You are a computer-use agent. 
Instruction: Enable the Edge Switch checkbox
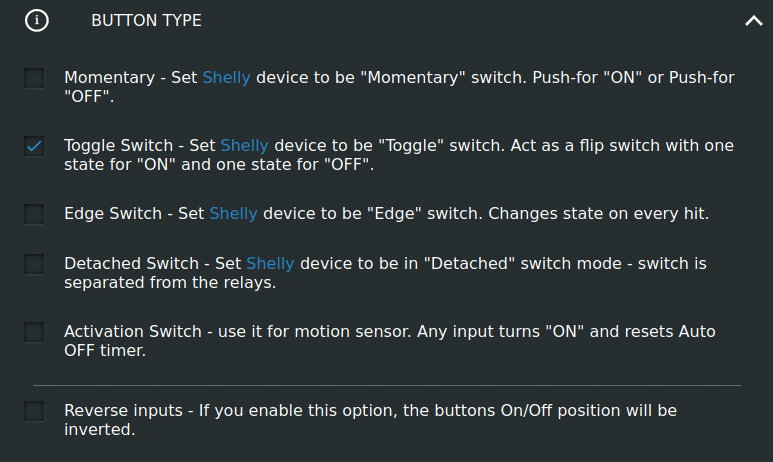tap(34, 214)
